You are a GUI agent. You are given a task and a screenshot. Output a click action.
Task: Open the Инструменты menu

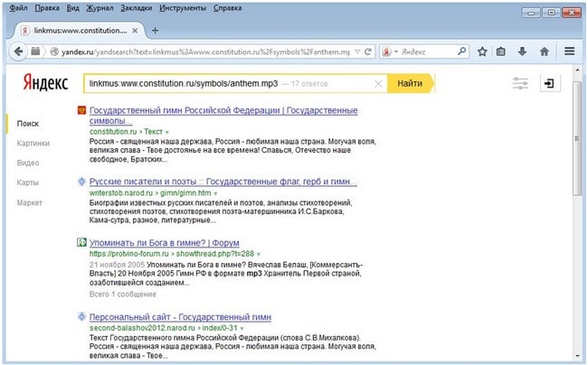(x=183, y=8)
